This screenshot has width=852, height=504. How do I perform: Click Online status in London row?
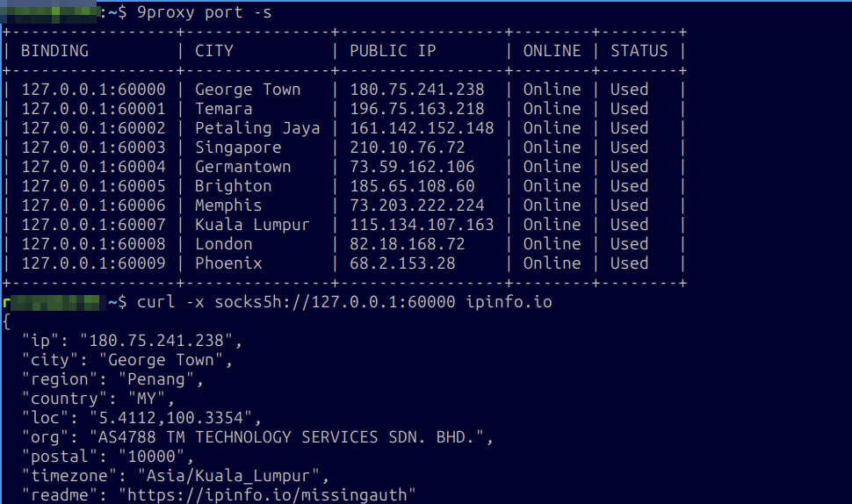(x=552, y=243)
